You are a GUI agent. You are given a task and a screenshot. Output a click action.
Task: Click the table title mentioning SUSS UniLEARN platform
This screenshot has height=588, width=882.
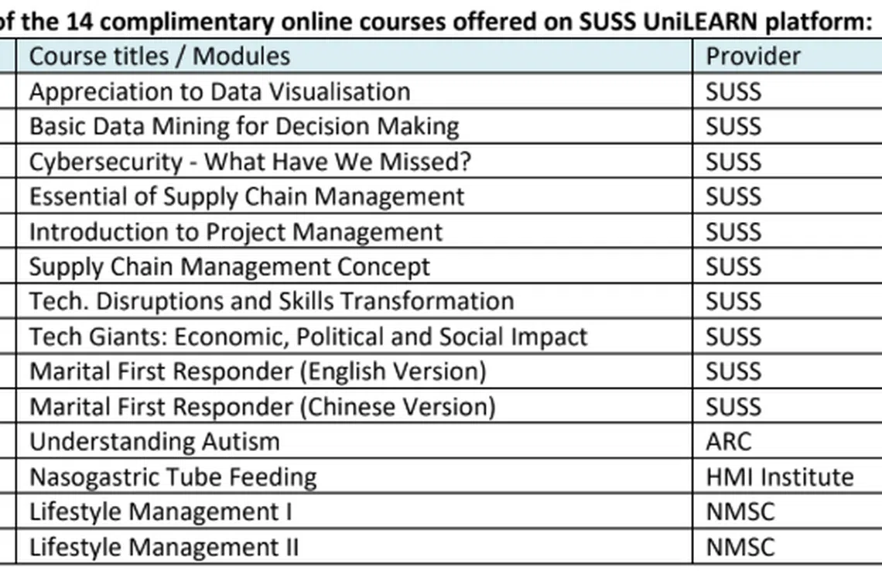coord(437,22)
